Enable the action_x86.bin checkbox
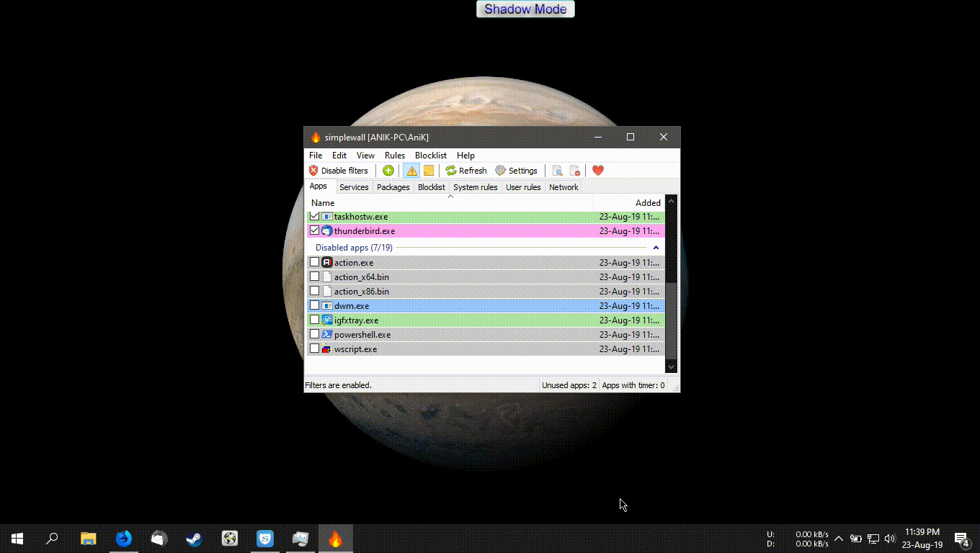 point(314,291)
